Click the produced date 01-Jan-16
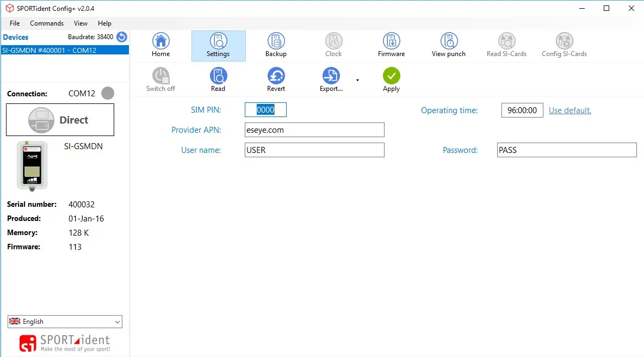This screenshot has width=644, height=357. click(x=86, y=219)
